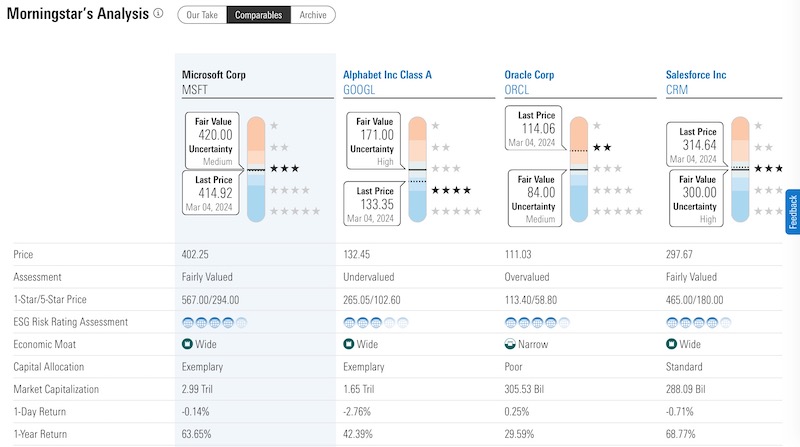
Task: Click Microsoft's three-star rating row
Action: (285, 169)
